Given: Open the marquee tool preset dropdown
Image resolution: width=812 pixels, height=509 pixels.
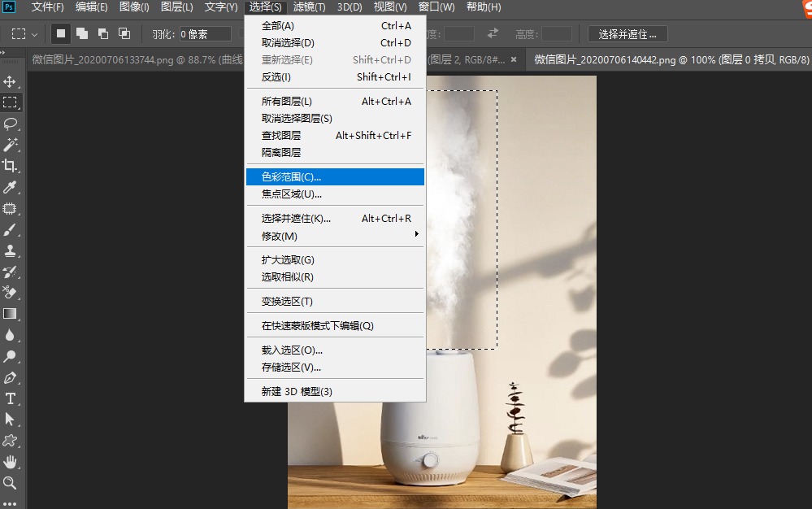Looking at the screenshot, I should (34, 33).
